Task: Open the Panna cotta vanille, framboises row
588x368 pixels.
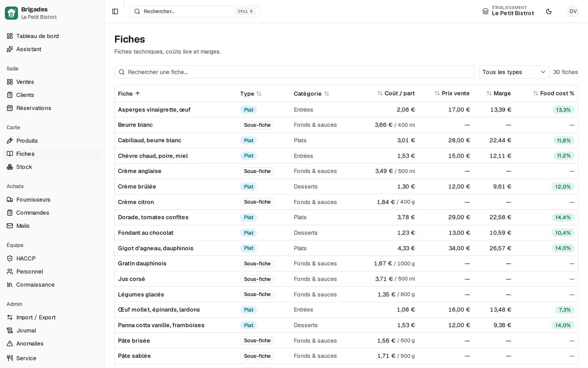Action: 346,325
